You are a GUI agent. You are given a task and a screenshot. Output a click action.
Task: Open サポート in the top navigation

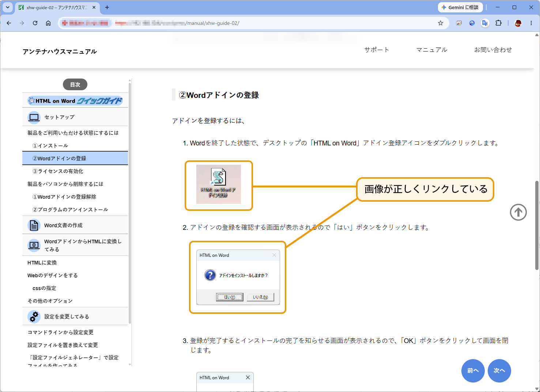tap(377, 50)
